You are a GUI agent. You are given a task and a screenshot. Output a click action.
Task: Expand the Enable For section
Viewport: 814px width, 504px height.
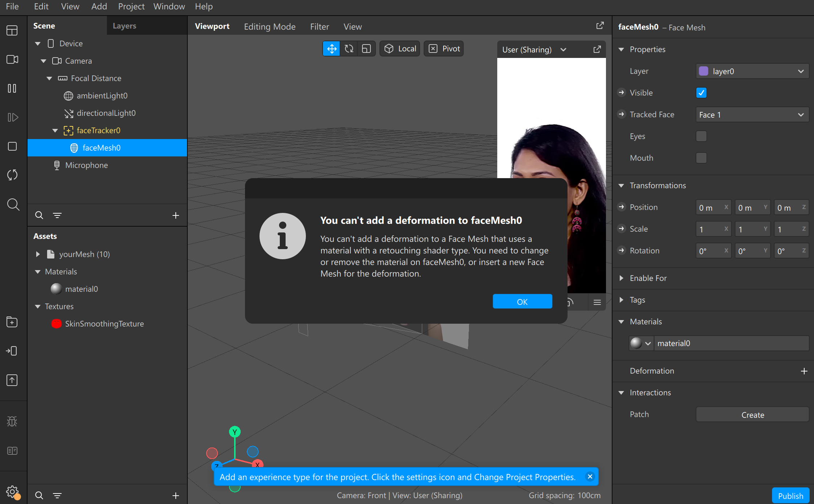[622, 278]
